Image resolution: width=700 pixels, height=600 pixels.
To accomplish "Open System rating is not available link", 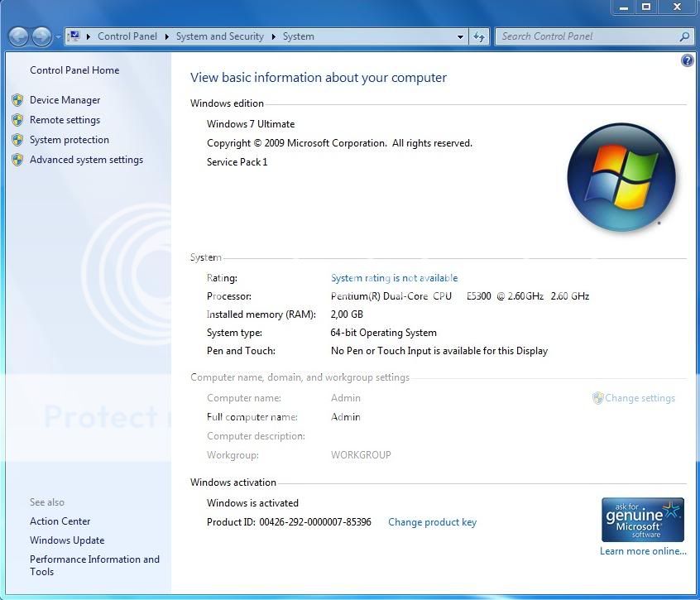I will [x=394, y=278].
